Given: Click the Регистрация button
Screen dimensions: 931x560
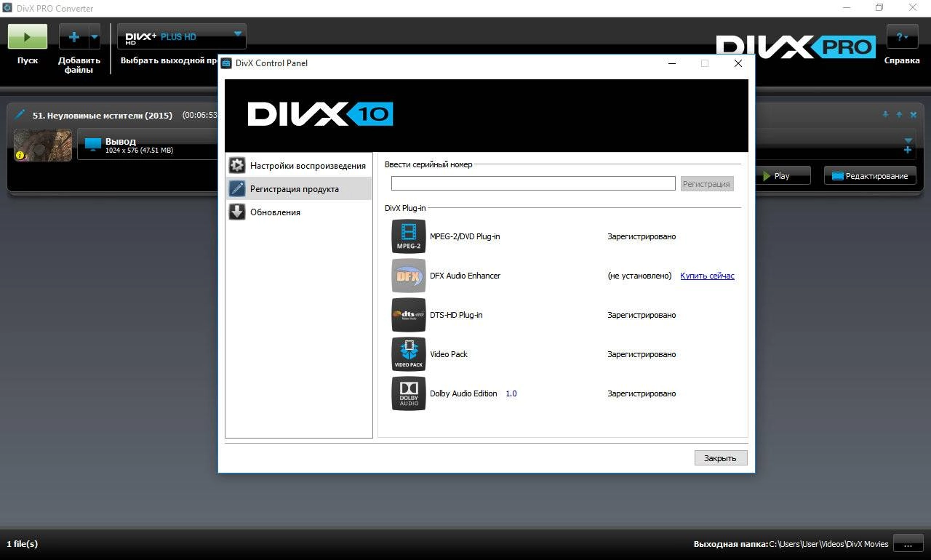Looking at the screenshot, I should 707,184.
